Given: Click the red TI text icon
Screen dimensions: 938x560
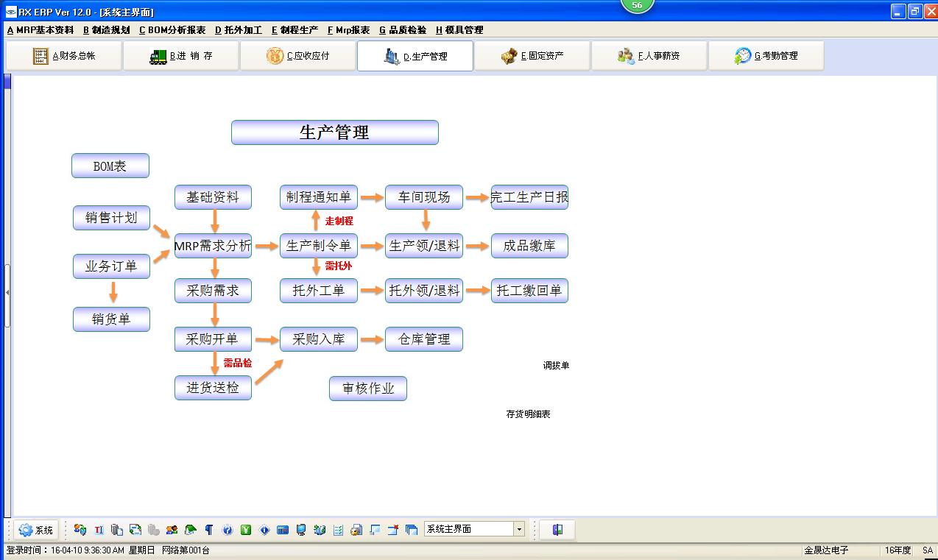Looking at the screenshot, I should (99, 530).
